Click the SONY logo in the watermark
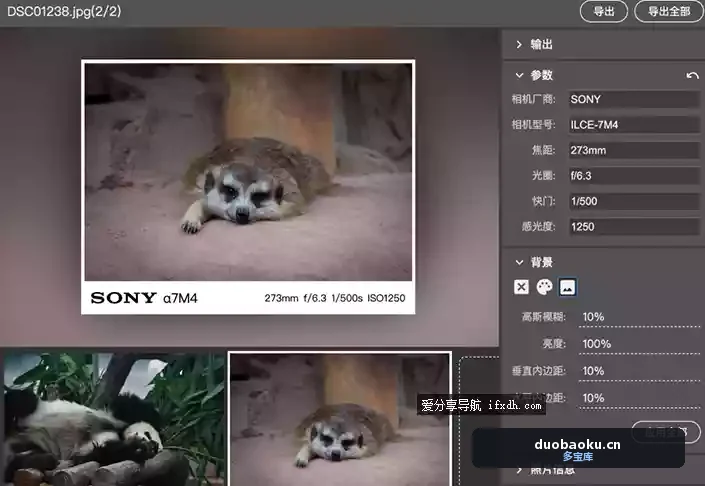705x486 pixels. (123, 298)
